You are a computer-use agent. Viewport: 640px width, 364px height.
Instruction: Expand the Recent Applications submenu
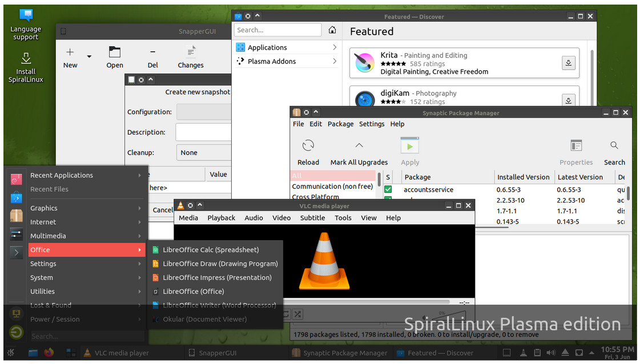[87, 175]
